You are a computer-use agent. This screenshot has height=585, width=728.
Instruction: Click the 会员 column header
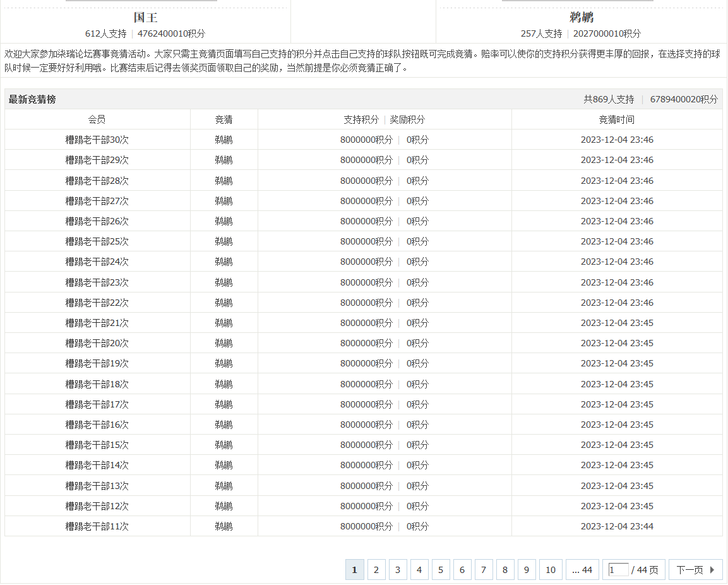pos(97,119)
